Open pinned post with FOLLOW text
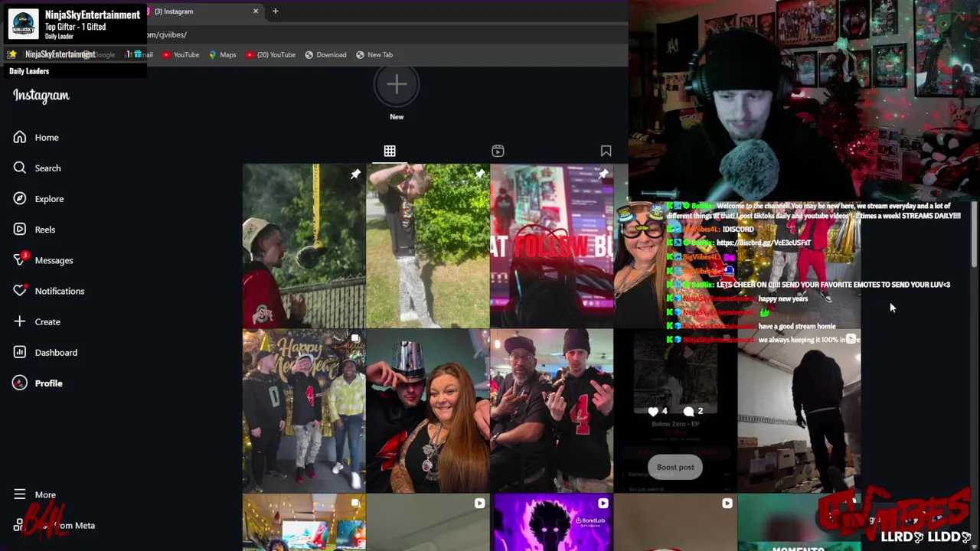Screen dimensions: 980x551 tap(552, 246)
